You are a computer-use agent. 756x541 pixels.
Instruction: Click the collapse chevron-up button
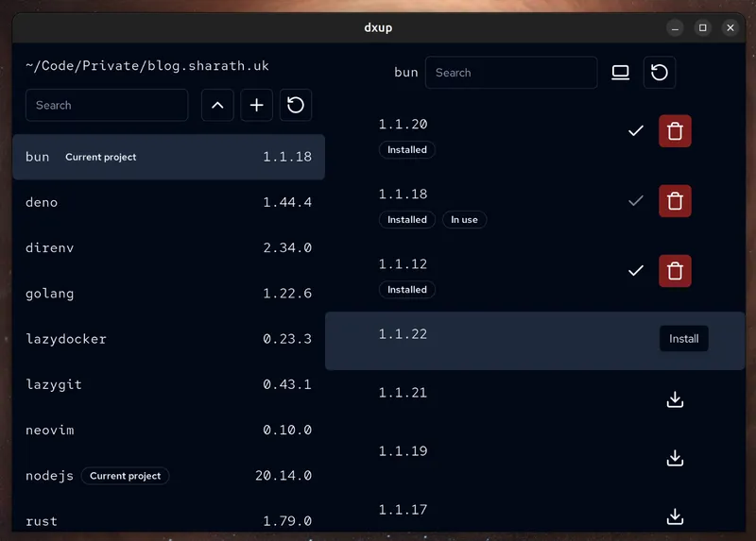(217, 105)
